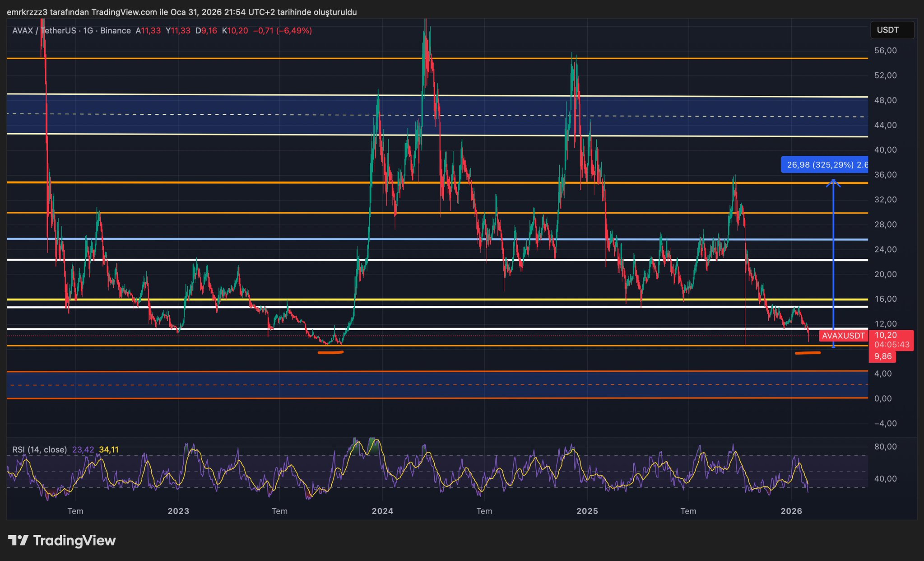Open the USDT currency selector
The height and width of the screenshot is (561, 924).
pos(891,30)
